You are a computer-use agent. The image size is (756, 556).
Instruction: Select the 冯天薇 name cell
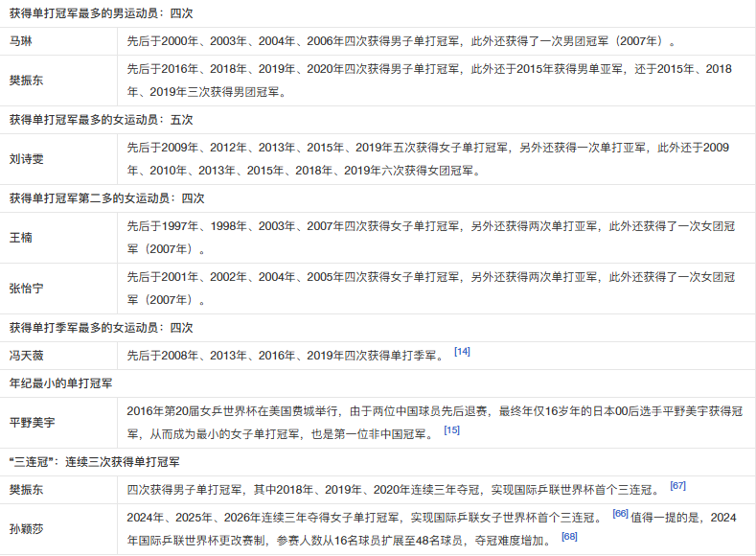[58, 356]
